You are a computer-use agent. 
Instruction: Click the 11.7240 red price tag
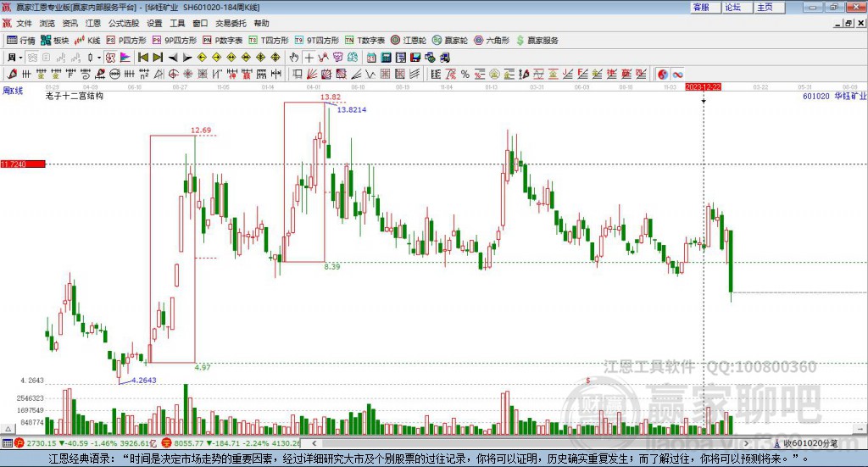[23, 164]
